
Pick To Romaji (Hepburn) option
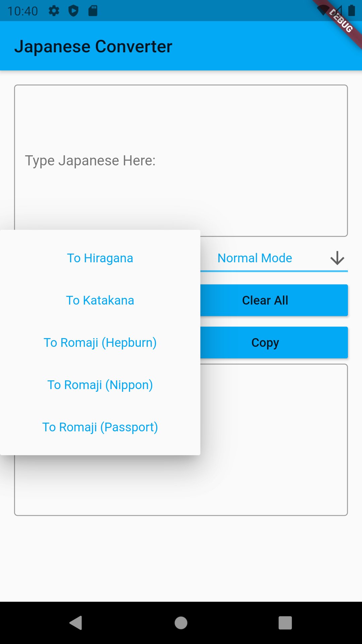pyautogui.click(x=100, y=343)
